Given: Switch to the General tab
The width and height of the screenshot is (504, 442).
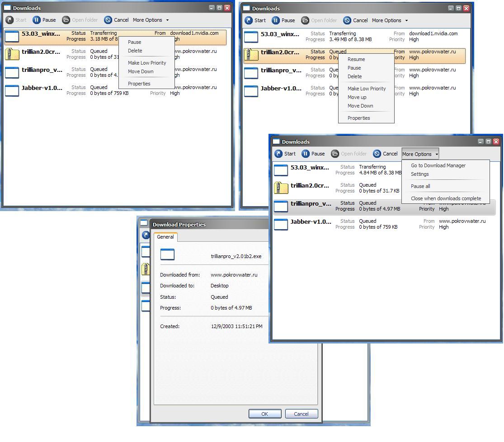Looking at the screenshot, I should tap(165, 236).
